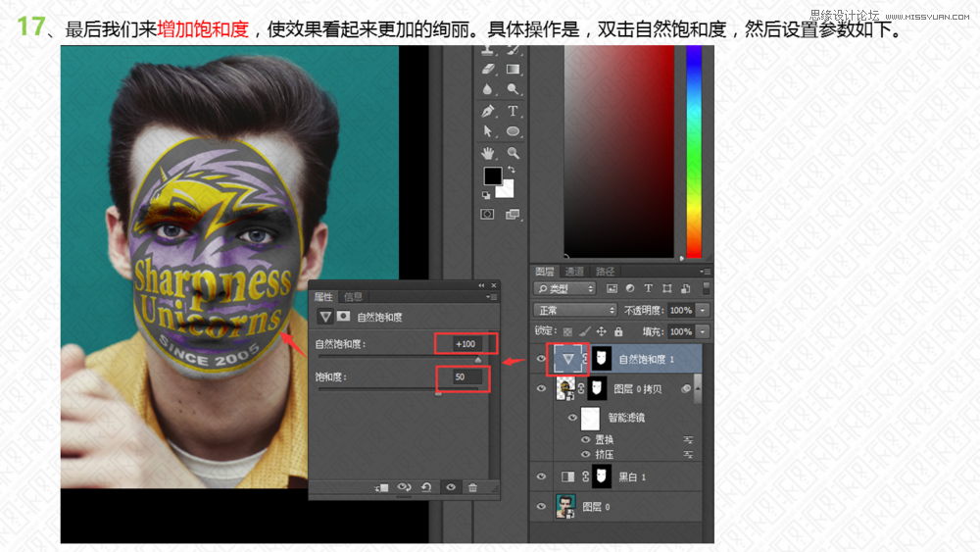View previous state icon in Properties
This screenshot has height=552, width=980.
point(405,487)
